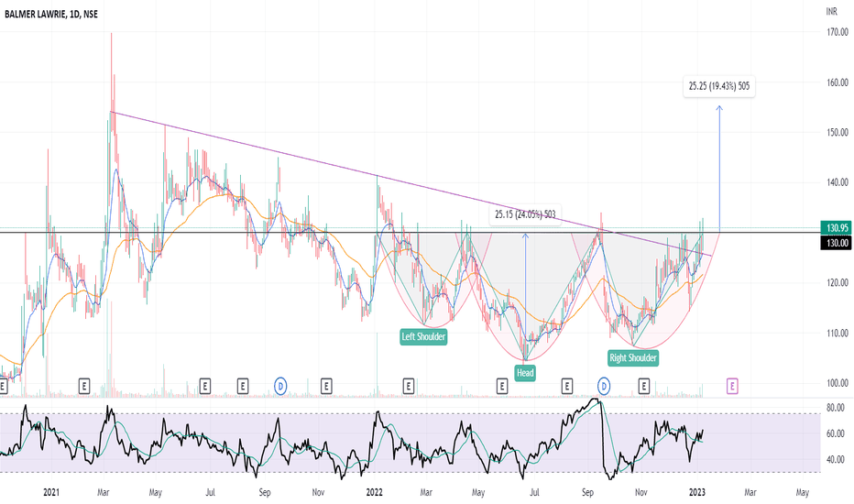Click the 150.00 price axis label
This screenshot has height=504, width=854.
838,132
